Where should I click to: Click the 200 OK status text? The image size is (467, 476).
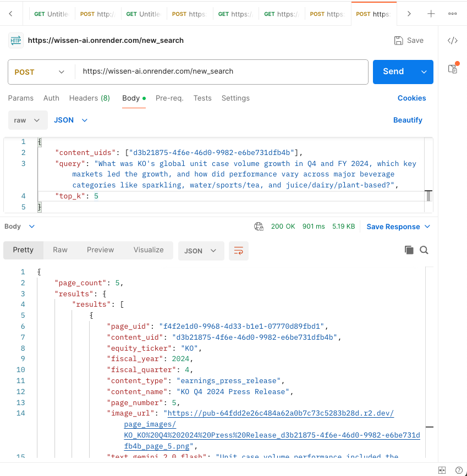283,226
